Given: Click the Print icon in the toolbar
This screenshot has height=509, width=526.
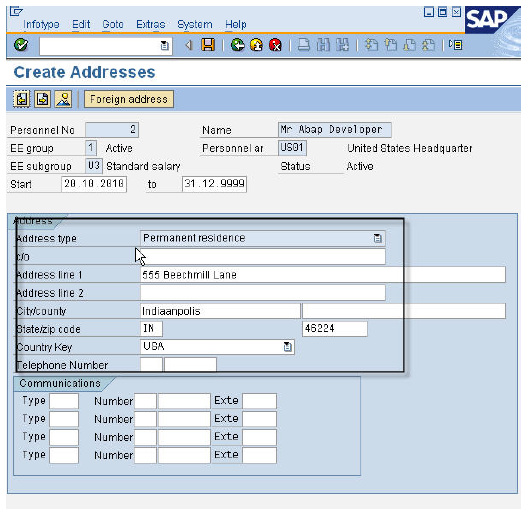Looking at the screenshot, I should (304, 45).
